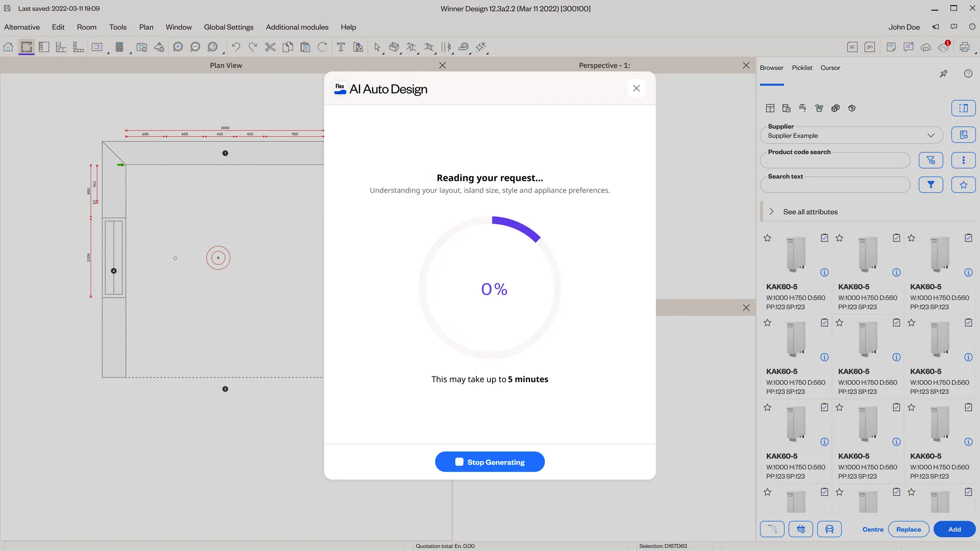Close the AI Auto Design dialog
This screenshot has height=551, width=980.
[636, 88]
